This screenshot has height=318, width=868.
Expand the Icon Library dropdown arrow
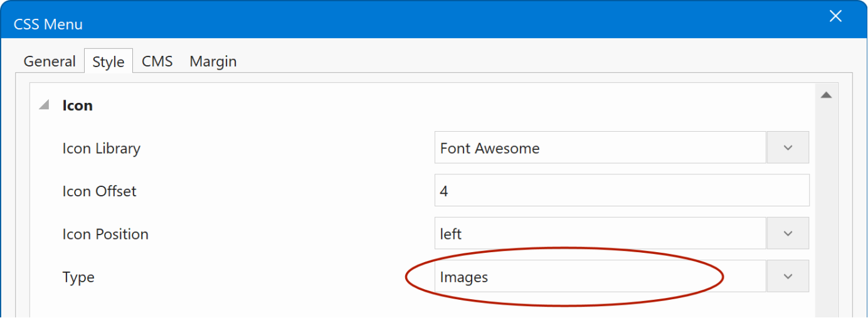coord(788,148)
